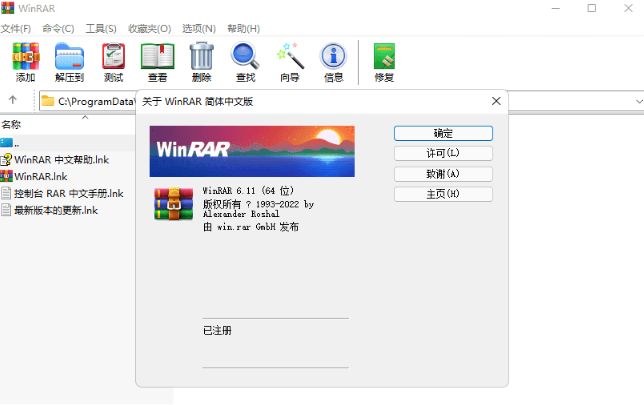Screen dimensions: 644x405
Task: Click the WinRAR 中文帮助.lnk help icon
Action: (x=6, y=159)
